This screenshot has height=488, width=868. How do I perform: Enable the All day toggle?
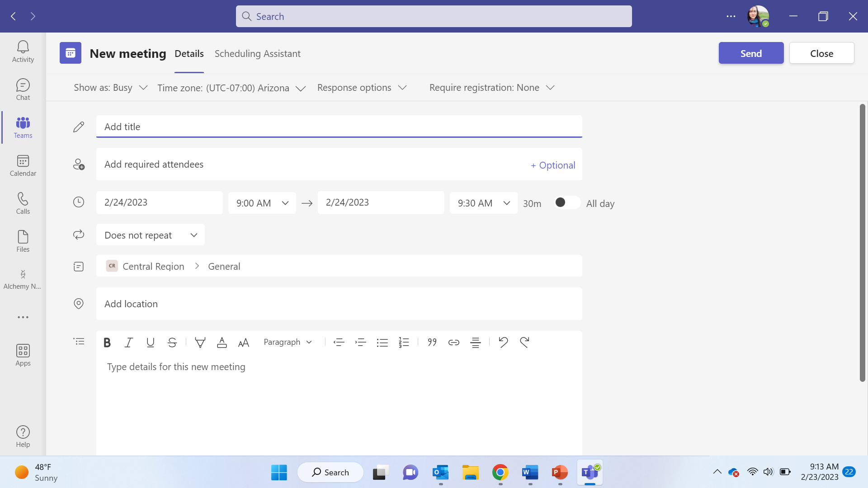click(x=567, y=202)
